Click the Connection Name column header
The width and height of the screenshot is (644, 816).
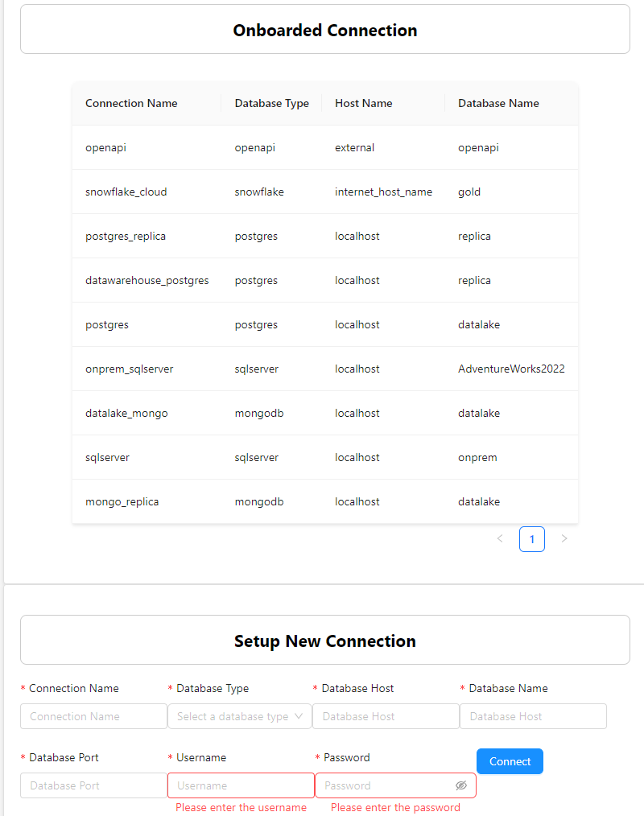pos(131,103)
